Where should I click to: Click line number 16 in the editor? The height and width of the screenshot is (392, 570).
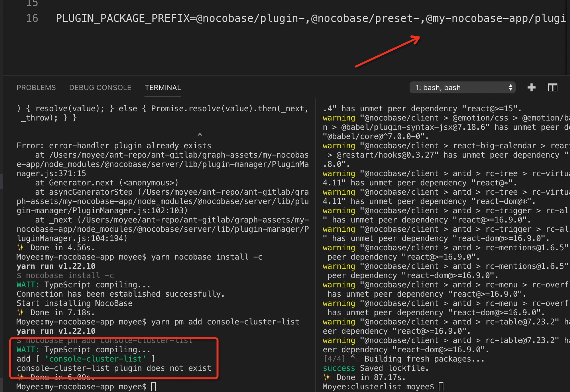point(32,18)
